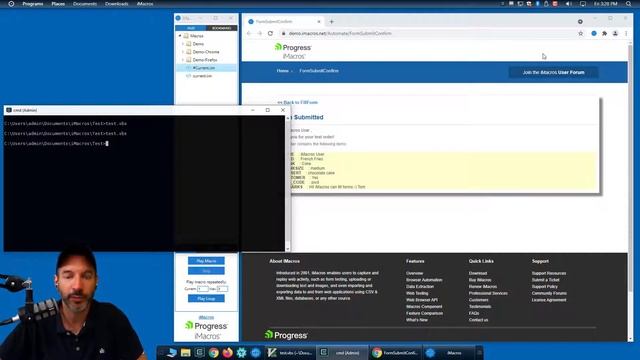The height and width of the screenshot is (360, 640).
Task: Open the console icon next to File Explorer
Action: point(199,353)
